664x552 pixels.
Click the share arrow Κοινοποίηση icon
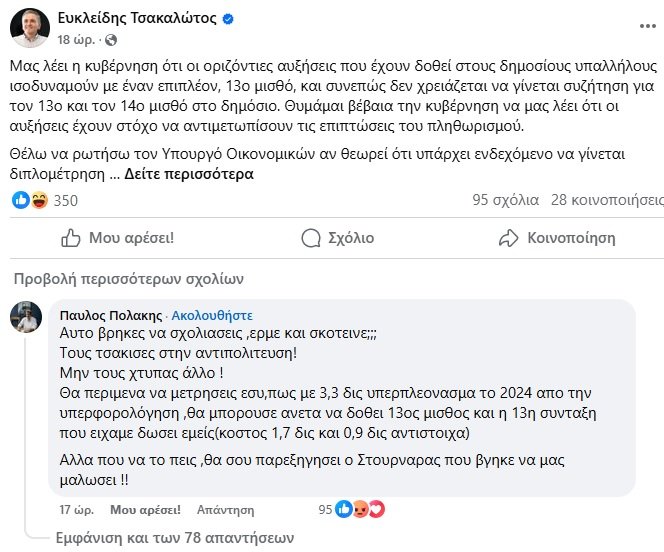(509, 238)
